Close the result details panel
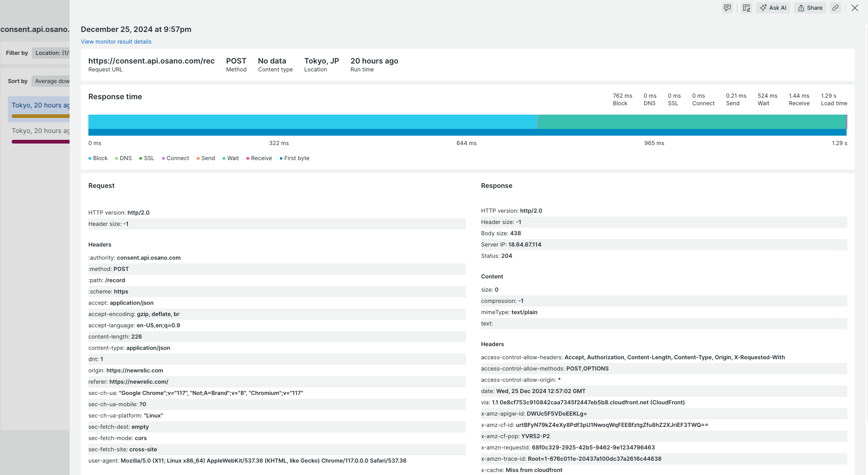The image size is (868, 475). click(x=854, y=8)
